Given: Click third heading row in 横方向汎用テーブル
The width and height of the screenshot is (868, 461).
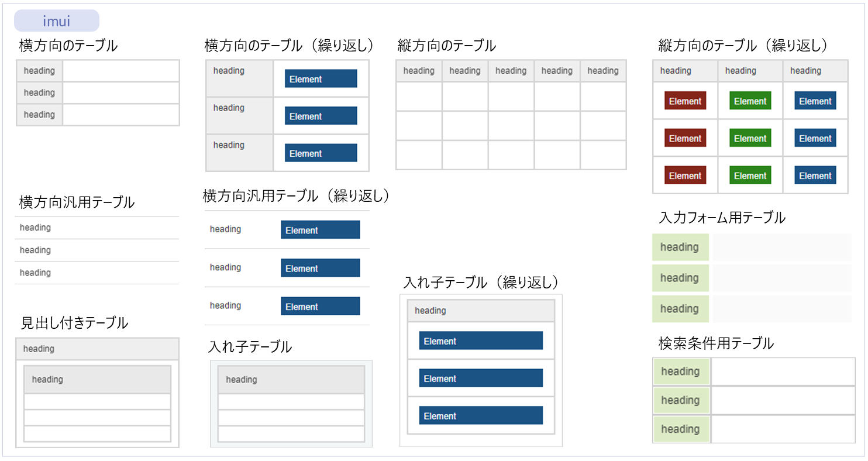Looking at the screenshot, I should (x=97, y=273).
